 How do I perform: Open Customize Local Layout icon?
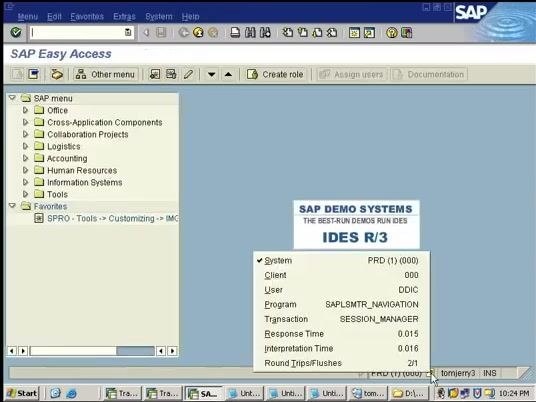406,32
